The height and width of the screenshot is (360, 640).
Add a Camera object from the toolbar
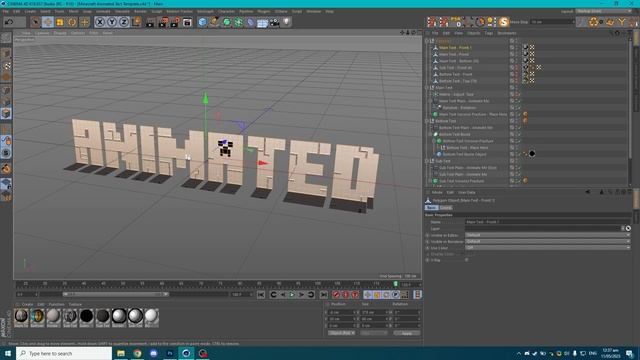coord(274,22)
